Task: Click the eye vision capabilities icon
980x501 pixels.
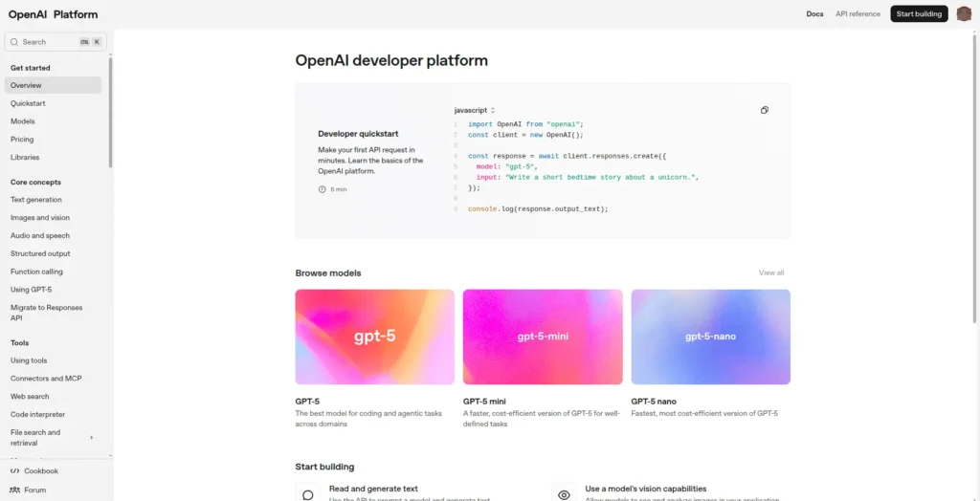Action: (564, 494)
